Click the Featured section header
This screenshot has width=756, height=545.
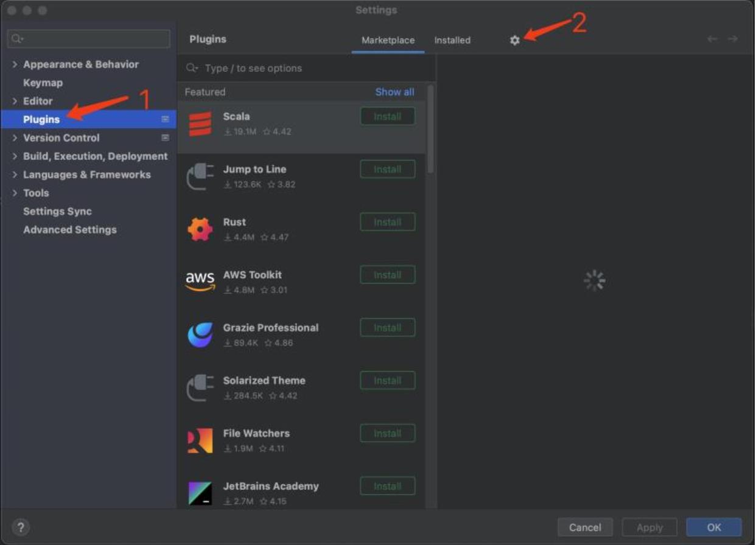point(205,92)
